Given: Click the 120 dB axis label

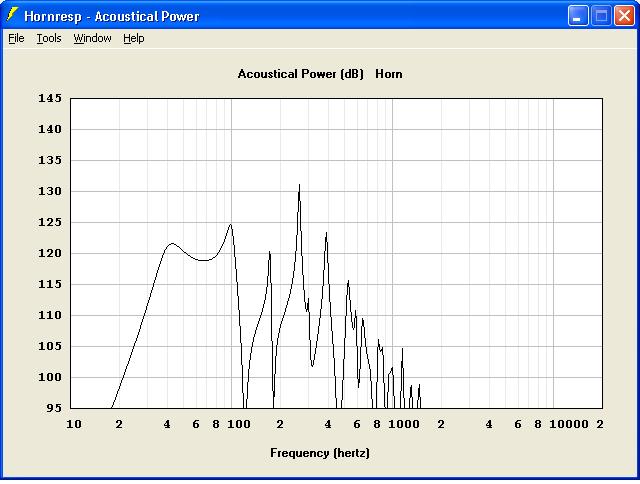Looking at the screenshot, I should [50, 253].
